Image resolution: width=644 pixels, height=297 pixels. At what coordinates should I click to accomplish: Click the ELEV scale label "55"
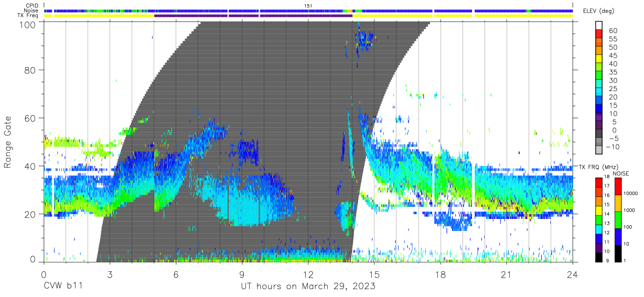point(613,39)
